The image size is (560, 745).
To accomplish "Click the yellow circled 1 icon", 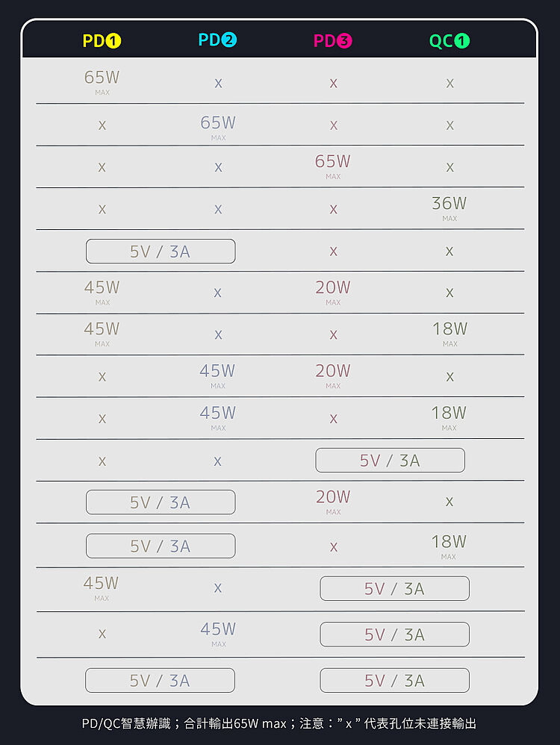I will click(113, 41).
